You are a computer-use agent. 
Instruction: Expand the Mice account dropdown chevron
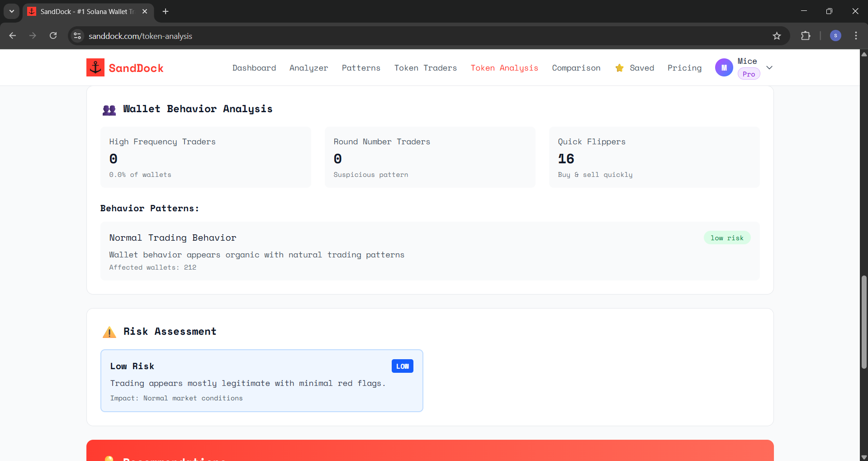[x=769, y=67]
